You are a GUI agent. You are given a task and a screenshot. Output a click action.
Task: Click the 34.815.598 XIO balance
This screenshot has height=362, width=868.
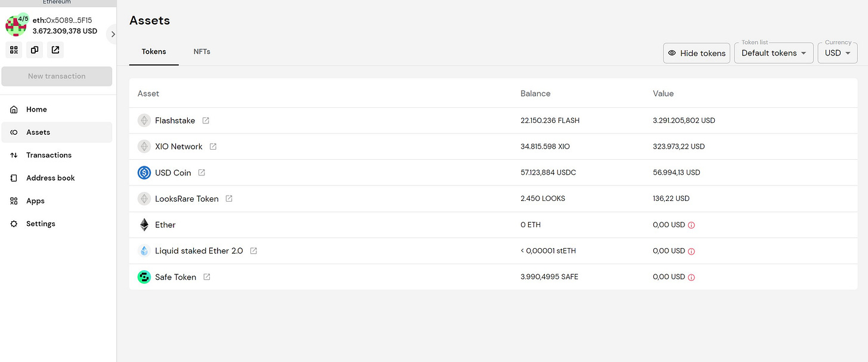point(545,147)
